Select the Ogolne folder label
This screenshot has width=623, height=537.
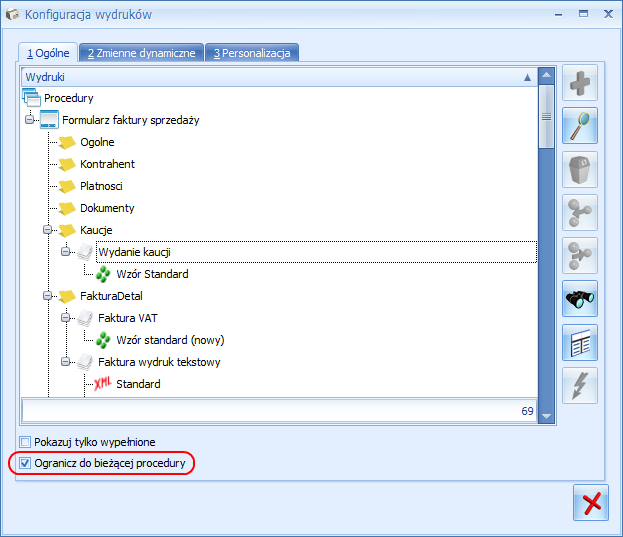click(97, 142)
